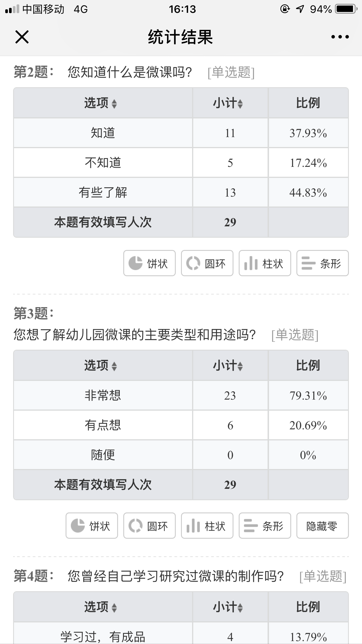Sort question 4 table by 选项

pos(101,607)
